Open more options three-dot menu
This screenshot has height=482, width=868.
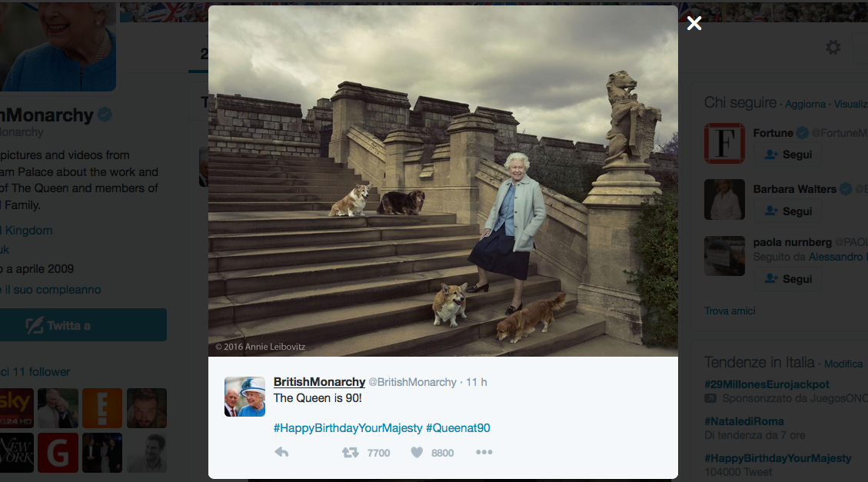pyautogui.click(x=484, y=452)
